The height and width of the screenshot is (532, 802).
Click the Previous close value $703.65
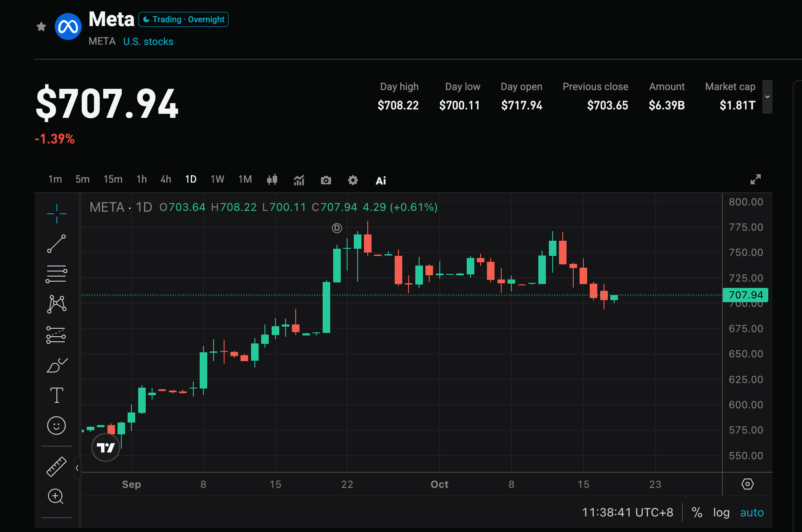point(607,105)
